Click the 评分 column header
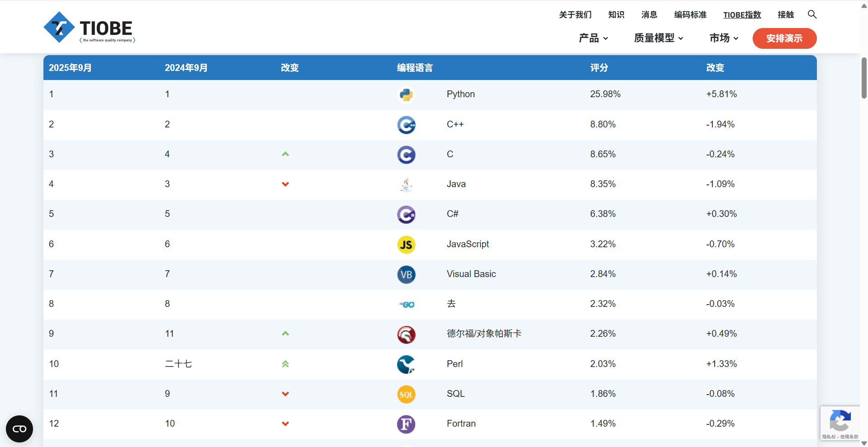 click(599, 68)
